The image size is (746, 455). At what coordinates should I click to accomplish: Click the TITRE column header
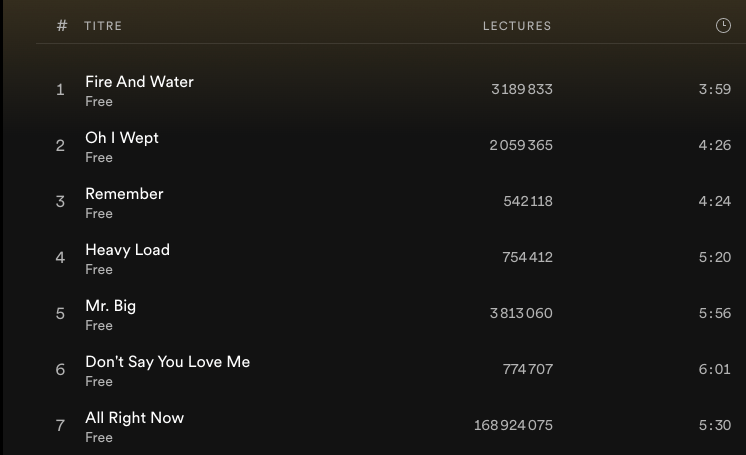103,26
